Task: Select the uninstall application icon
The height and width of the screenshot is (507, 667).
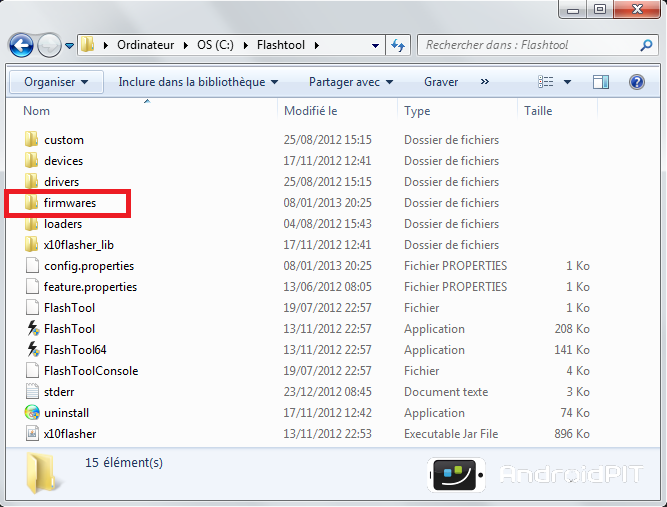Action: coord(32,412)
